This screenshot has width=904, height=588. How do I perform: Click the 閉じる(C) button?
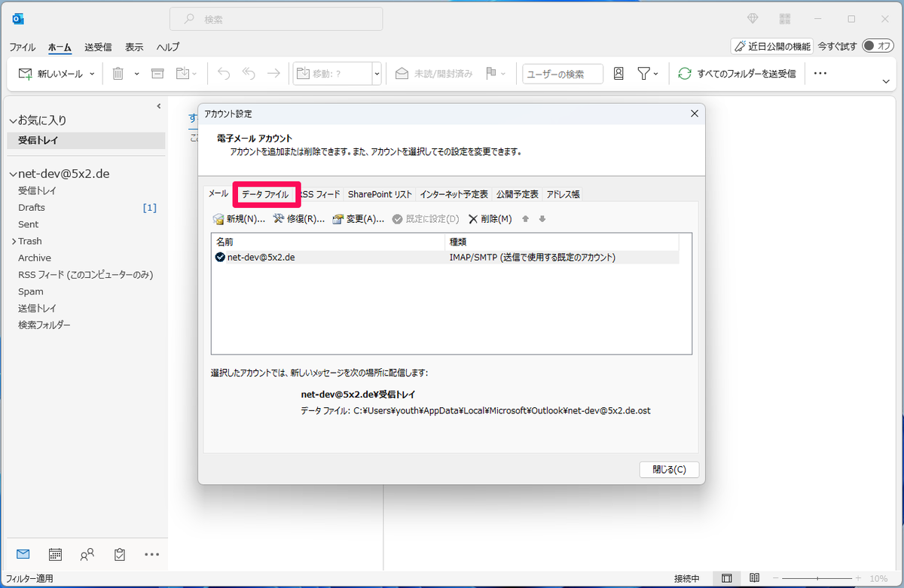coord(669,469)
